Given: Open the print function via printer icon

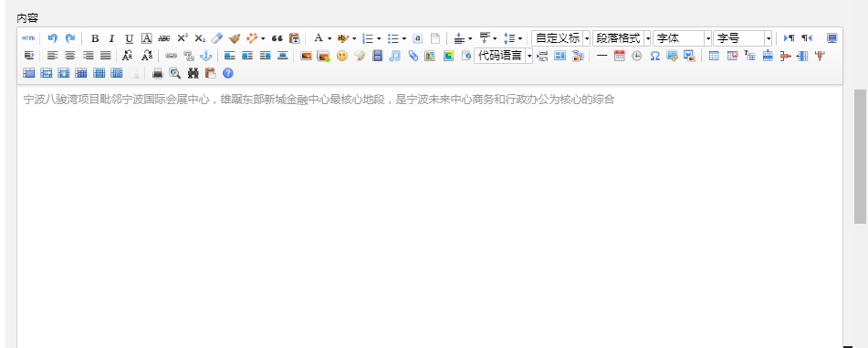Looking at the screenshot, I should click(158, 72).
